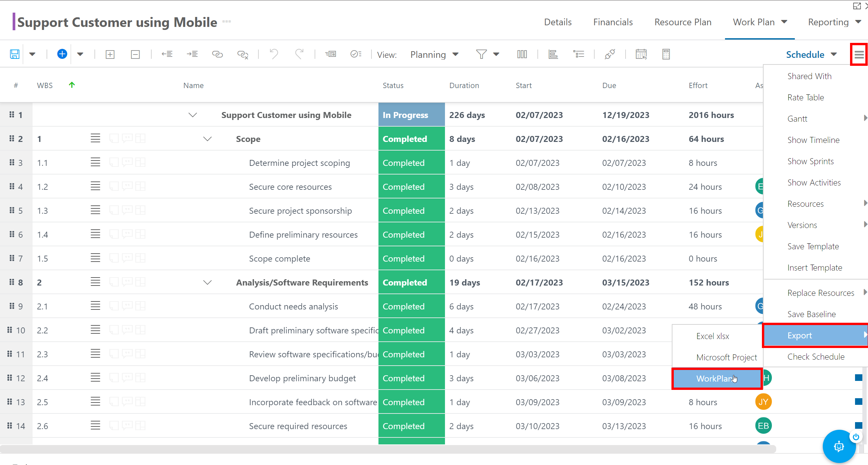Click the Columns chooser icon
The height and width of the screenshot is (465, 868).
[x=522, y=54]
